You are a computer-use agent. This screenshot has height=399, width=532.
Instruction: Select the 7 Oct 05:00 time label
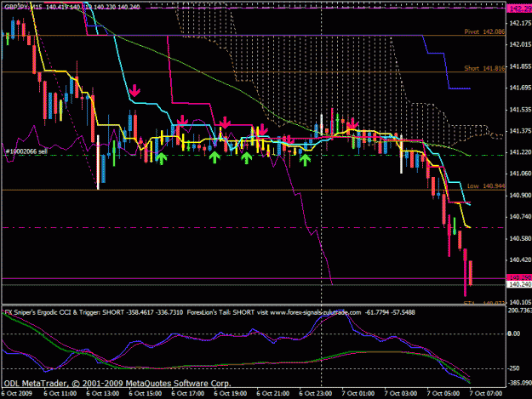[x=443, y=394]
